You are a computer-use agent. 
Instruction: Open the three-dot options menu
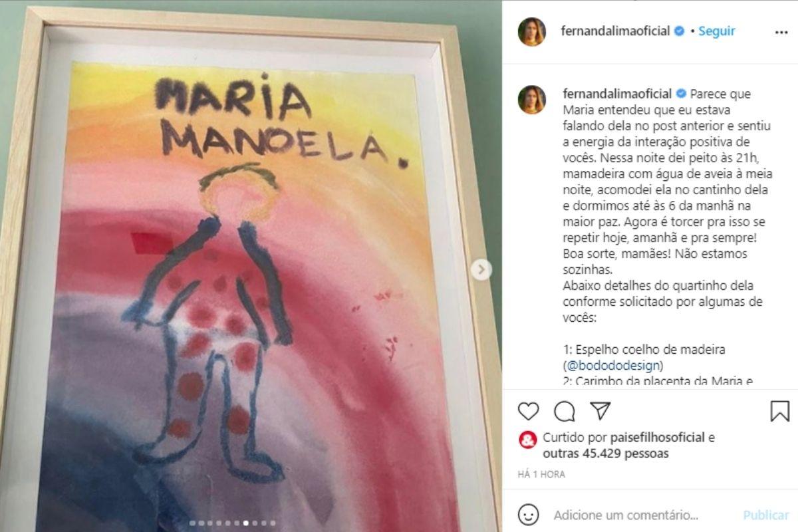781,31
